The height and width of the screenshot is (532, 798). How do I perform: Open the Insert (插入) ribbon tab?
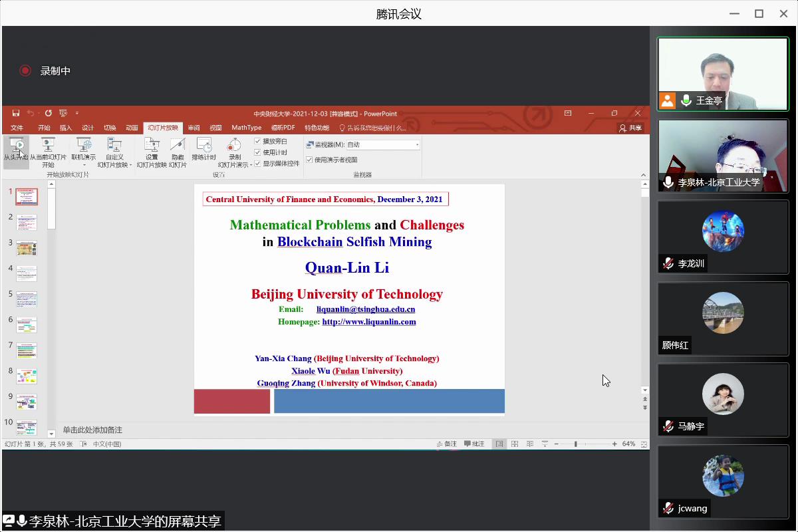[x=66, y=128]
